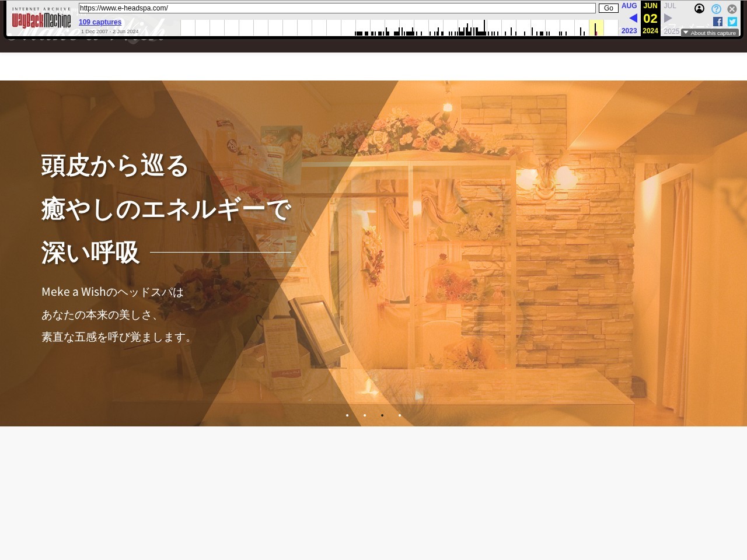Viewport: 747px width, 560px height.
Task: Jump to AUG previous month capture
Action: (x=629, y=6)
